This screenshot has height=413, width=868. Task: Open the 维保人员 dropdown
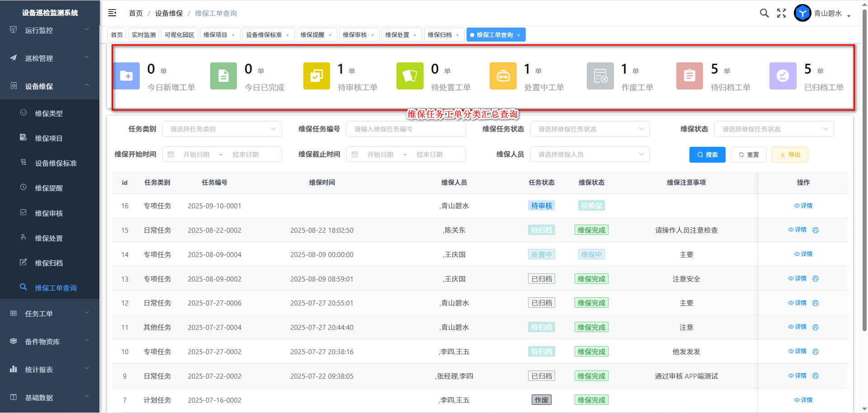[x=590, y=155]
